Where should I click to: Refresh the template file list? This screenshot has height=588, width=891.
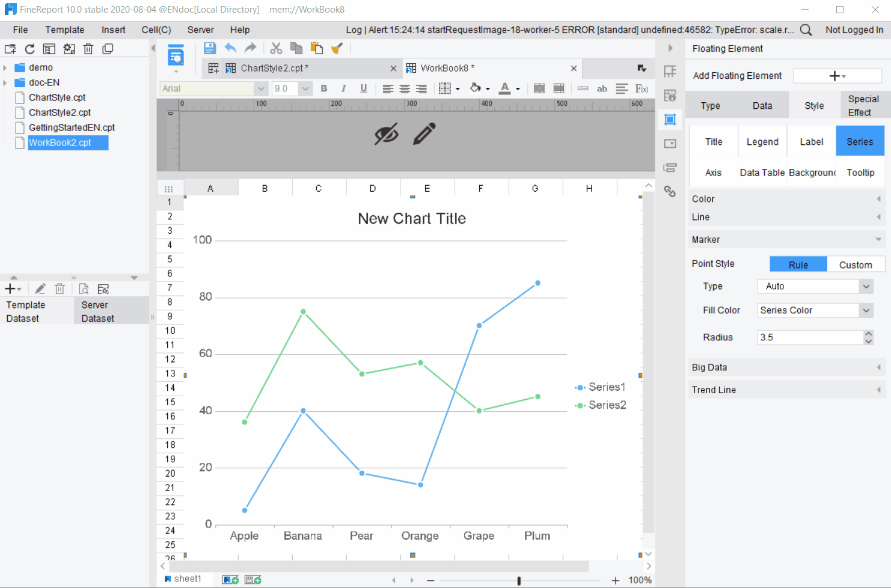29,49
